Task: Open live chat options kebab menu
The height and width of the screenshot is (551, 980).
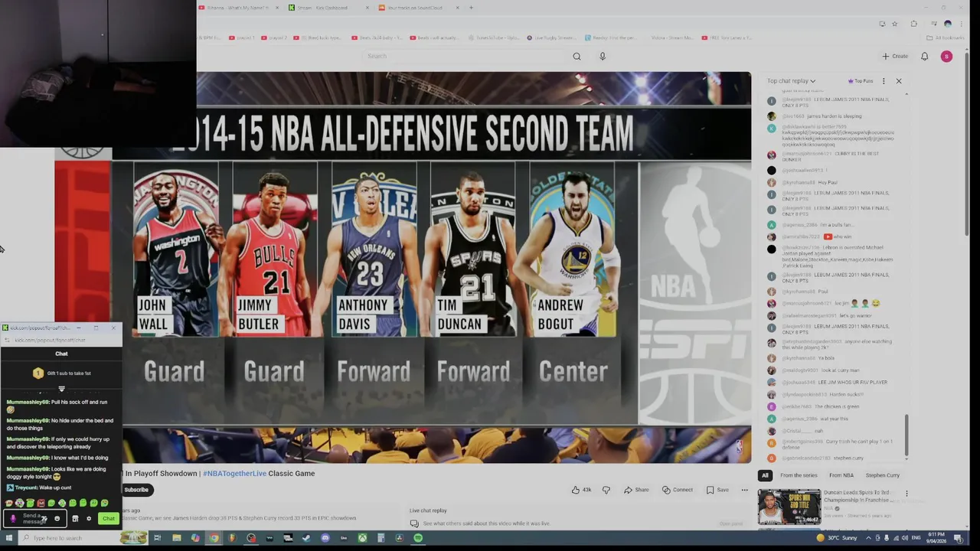Action: [x=884, y=81]
